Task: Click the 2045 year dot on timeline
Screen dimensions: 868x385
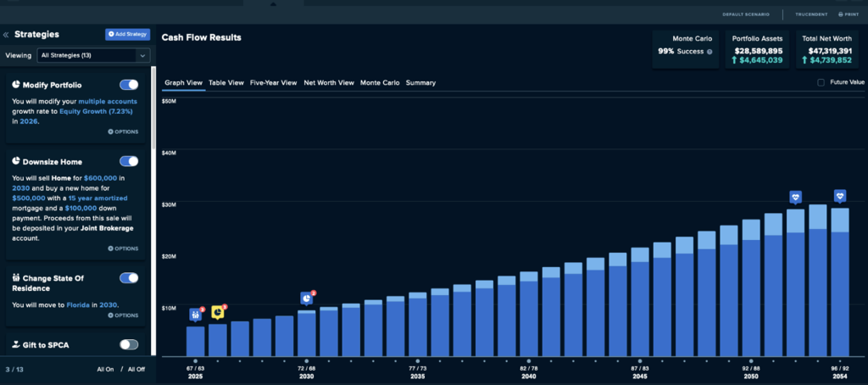Action: pyautogui.click(x=640, y=361)
